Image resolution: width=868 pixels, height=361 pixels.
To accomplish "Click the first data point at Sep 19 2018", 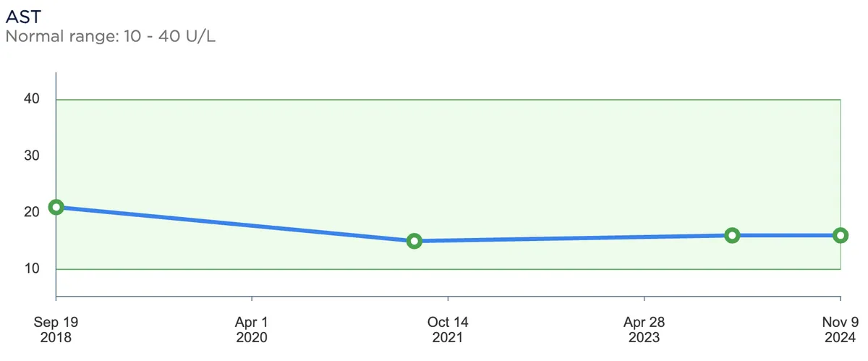I will [56, 208].
